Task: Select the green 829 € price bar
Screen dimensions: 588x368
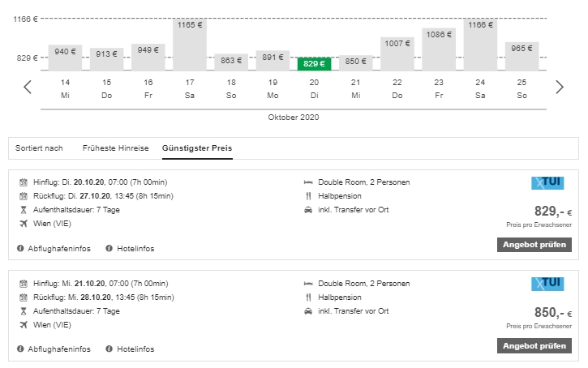Action: tap(314, 63)
